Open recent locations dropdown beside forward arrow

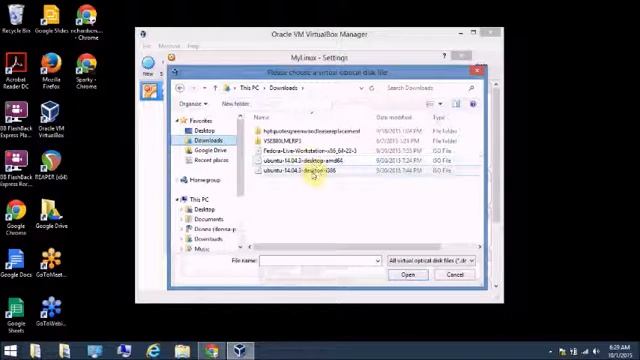coord(204,88)
